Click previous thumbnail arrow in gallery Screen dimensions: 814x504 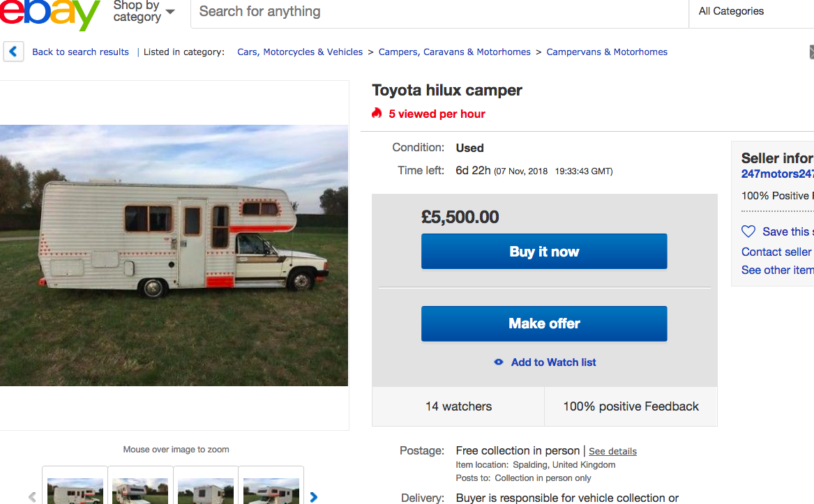32,497
